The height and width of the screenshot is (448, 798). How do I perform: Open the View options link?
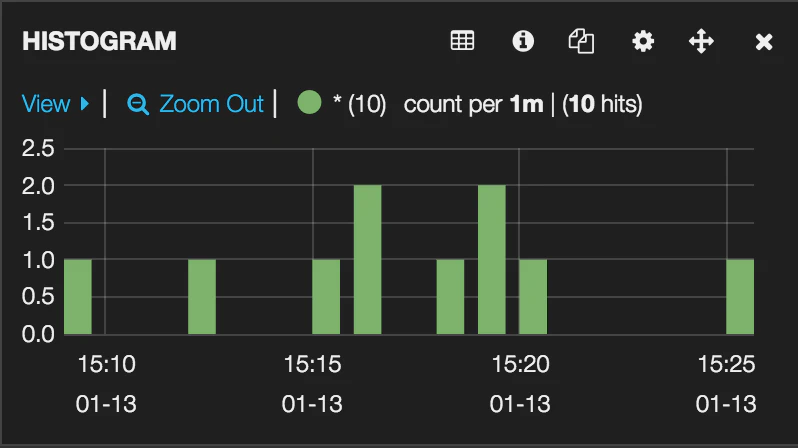46,104
